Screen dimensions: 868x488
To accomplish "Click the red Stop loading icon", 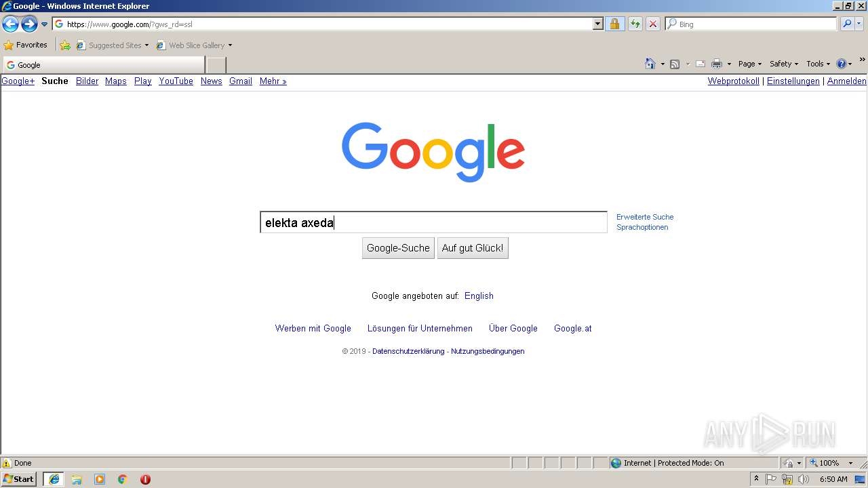I will pos(652,24).
